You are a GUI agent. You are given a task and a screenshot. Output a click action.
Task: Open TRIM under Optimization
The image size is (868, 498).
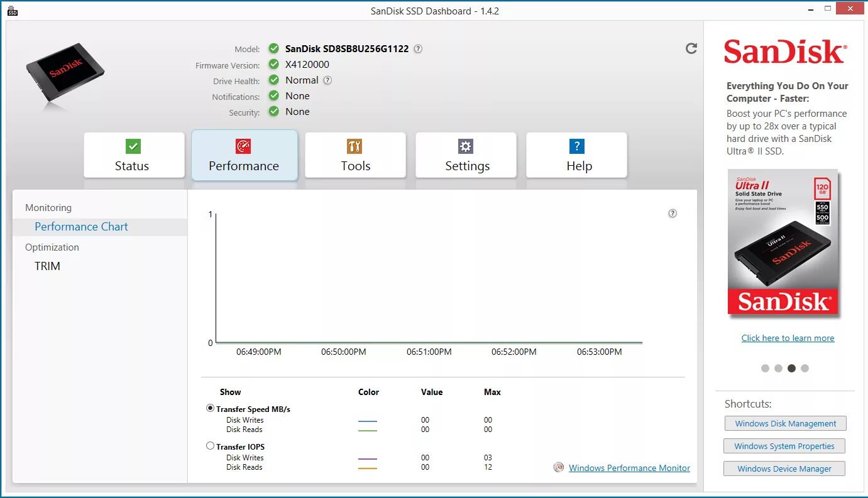click(47, 266)
